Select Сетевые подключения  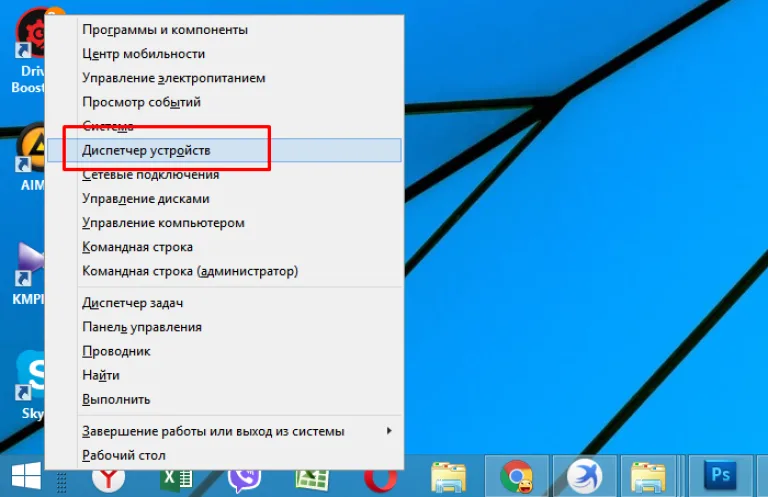click(x=224, y=175)
